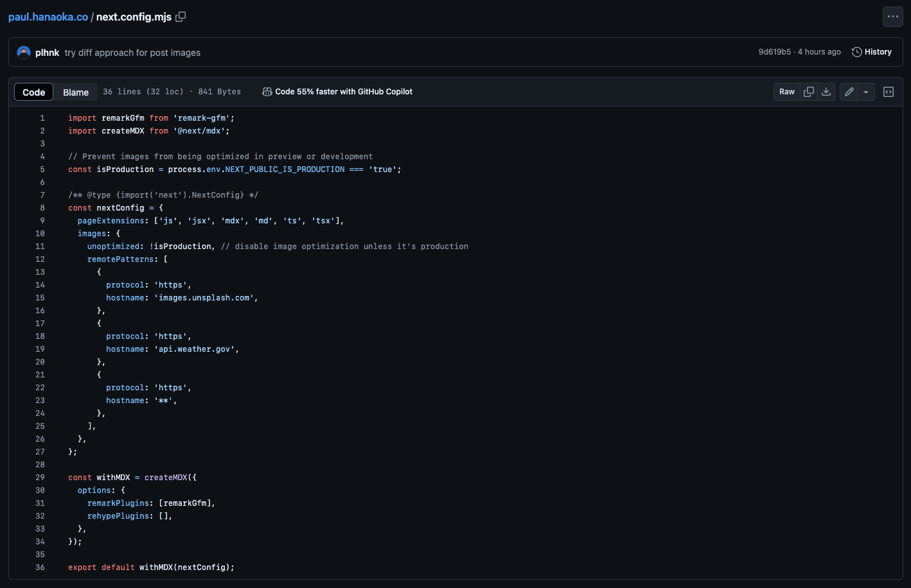The image size is (911, 588).
Task: Visit the paul.hanaoka.co repository link
Action: click(48, 17)
